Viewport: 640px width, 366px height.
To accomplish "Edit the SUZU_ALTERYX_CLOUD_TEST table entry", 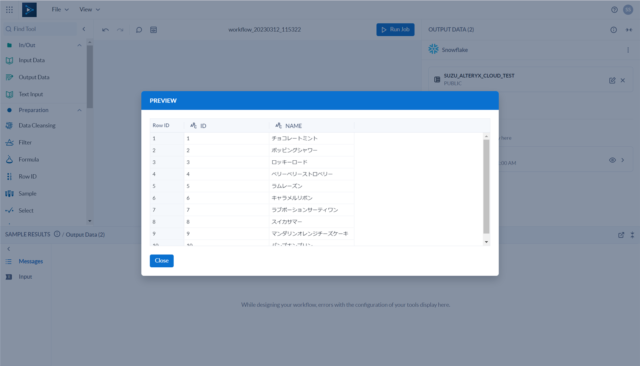I will pyautogui.click(x=612, y=80).
